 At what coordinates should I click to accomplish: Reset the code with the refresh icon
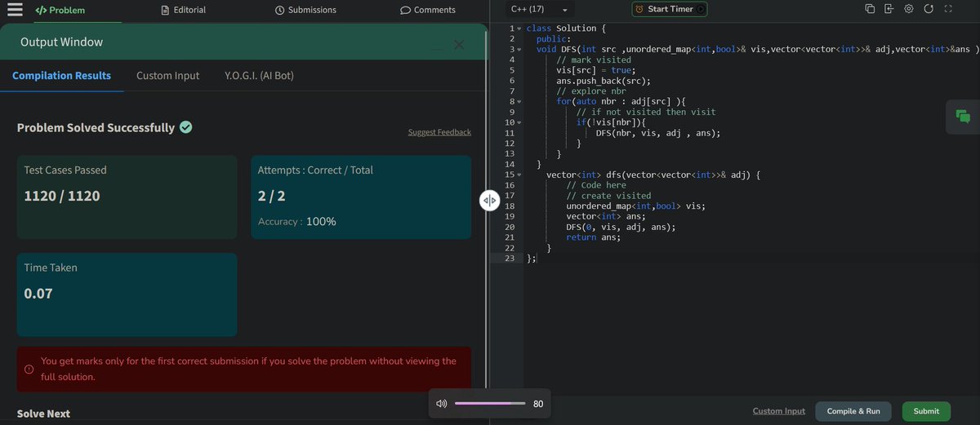929,9
